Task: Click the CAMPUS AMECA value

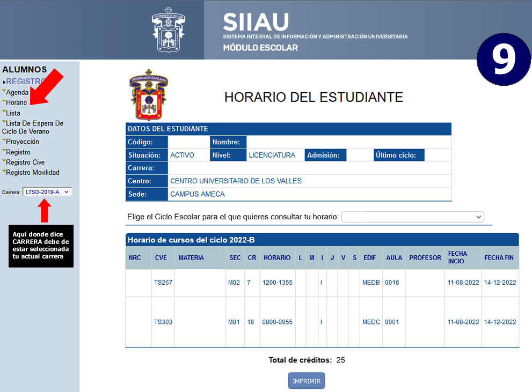Action: [x=198, y=194]
